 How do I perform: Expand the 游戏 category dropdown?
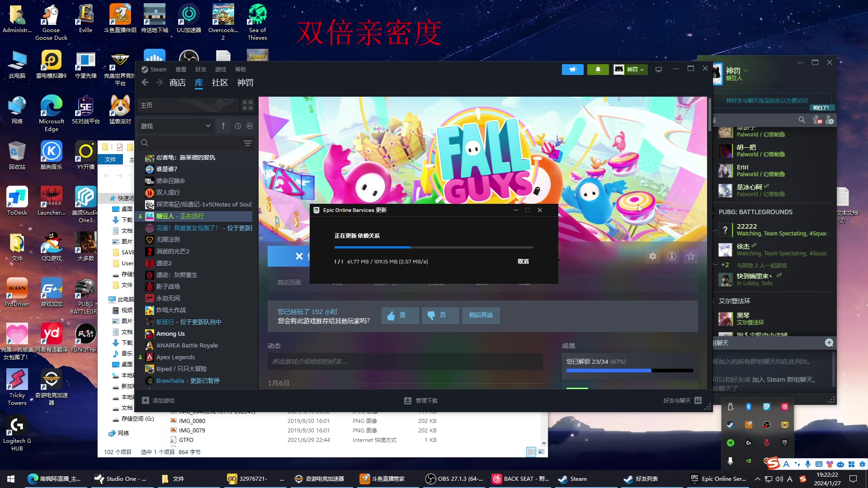click(x=208, y=126)
